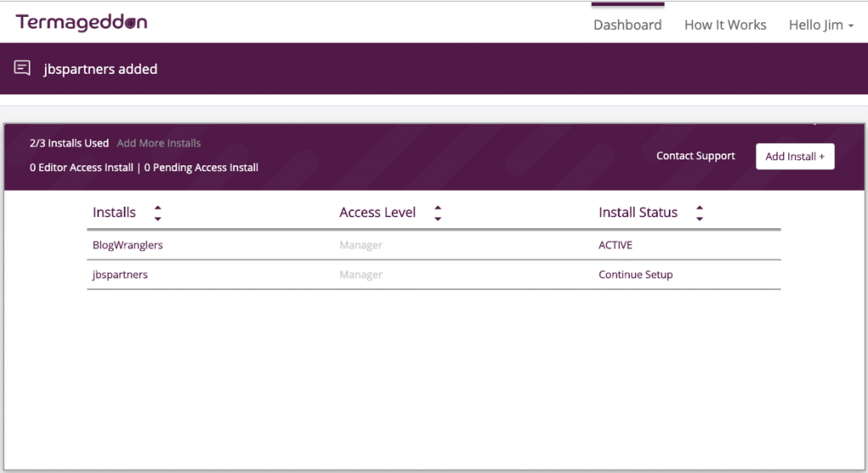Screen dimensions: 868x473
Task: Click the 2/3 Installs Used text
Action: [x=70, y=143]
